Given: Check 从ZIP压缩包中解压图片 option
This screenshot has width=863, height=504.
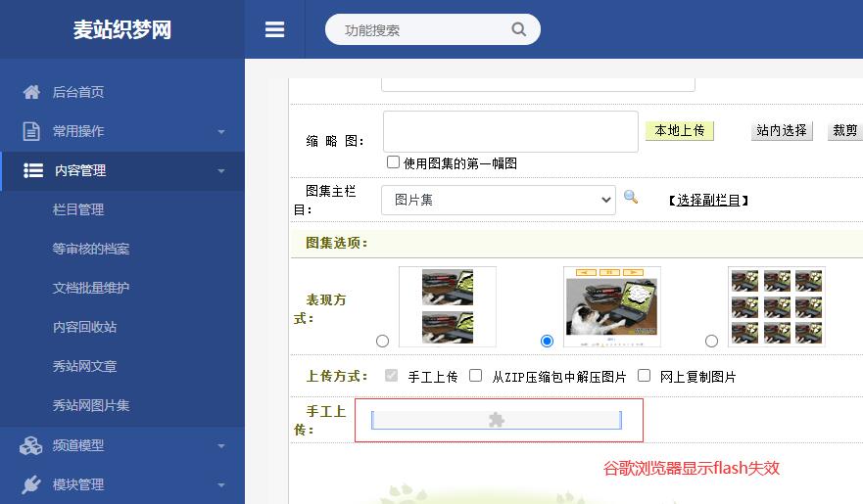Looking at the screenshot, I should click(476, 376).
